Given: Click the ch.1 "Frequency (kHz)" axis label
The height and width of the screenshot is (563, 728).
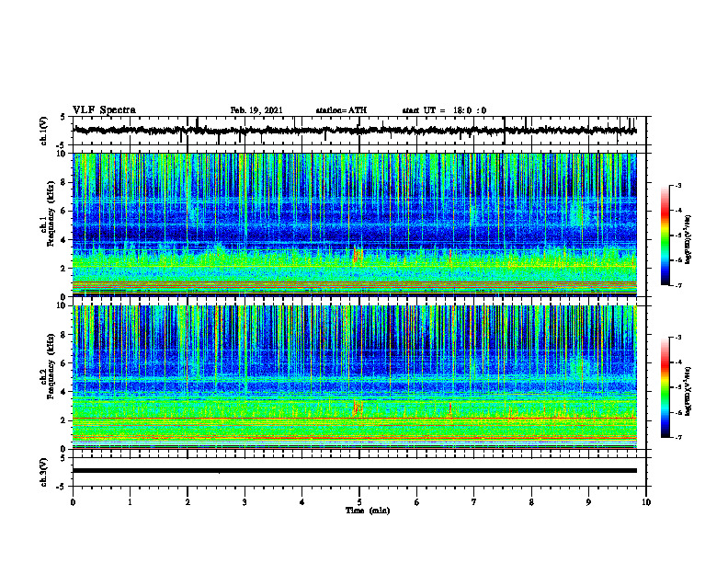Looking at the screenshot, I should click(51, 214).
